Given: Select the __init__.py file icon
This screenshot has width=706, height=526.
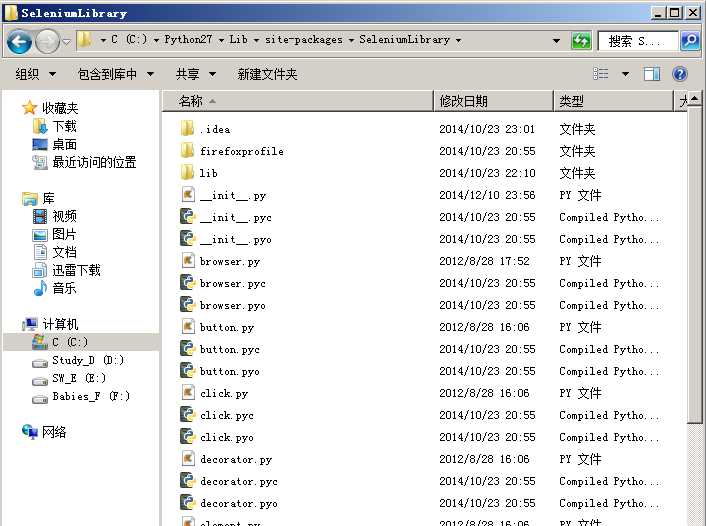Looking at the screenshot, I should (188, 195).
